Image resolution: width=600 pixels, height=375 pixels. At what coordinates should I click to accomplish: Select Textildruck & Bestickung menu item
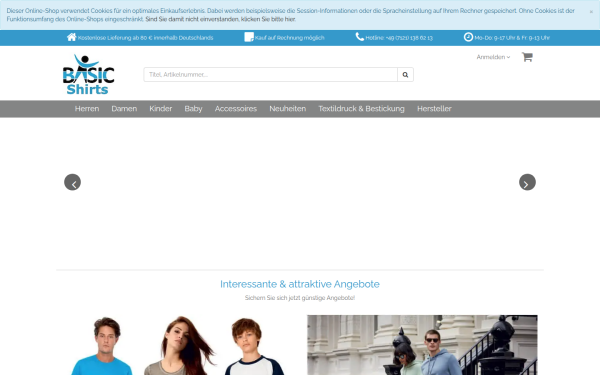(x=361, y=109)
